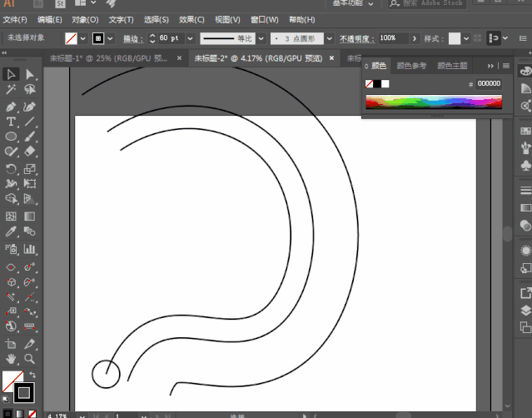The width and height of the screenshot is (532, 418).
Task: Open the 基本功能 workspace dropdown
Action: 353,3
